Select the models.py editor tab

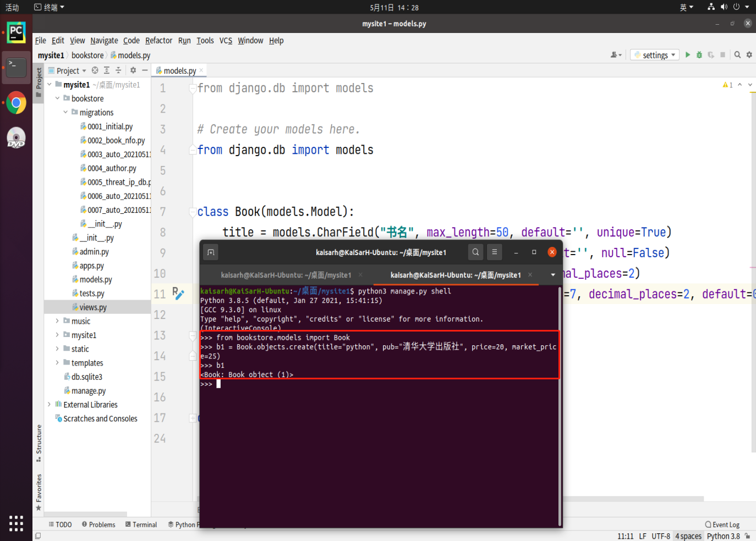(179, 70)
